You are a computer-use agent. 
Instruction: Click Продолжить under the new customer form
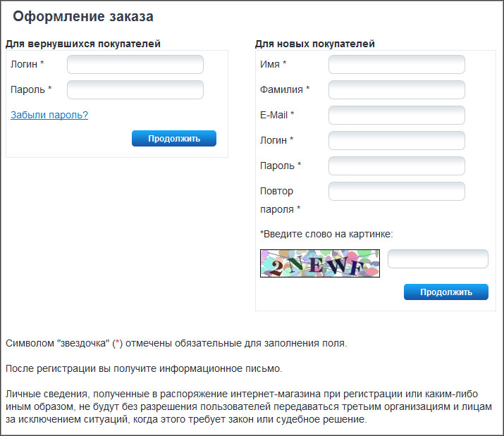coord(445,292)
